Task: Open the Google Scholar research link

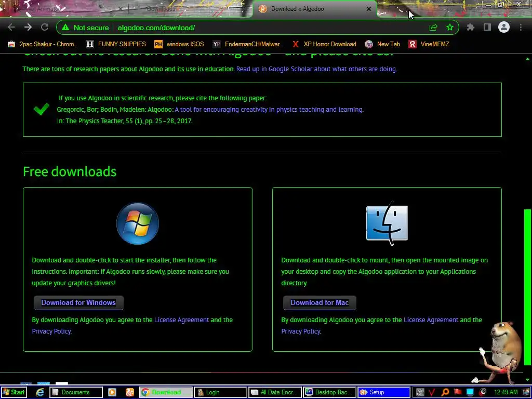Action: [x=316, y=69]
